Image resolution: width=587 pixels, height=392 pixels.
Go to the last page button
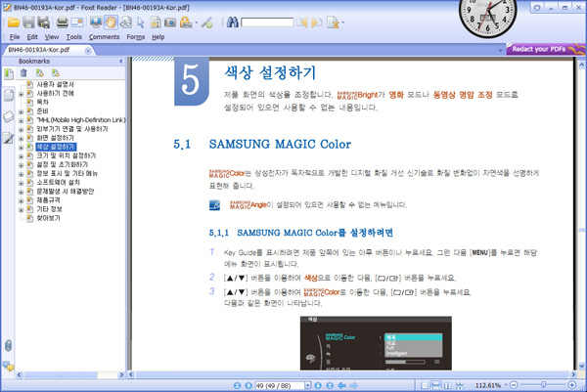click(330, 385)
